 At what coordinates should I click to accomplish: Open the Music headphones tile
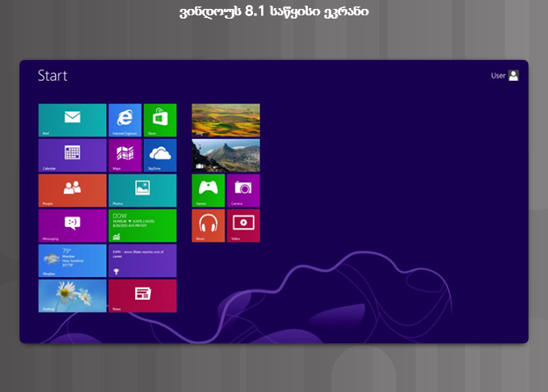[208, 226]
